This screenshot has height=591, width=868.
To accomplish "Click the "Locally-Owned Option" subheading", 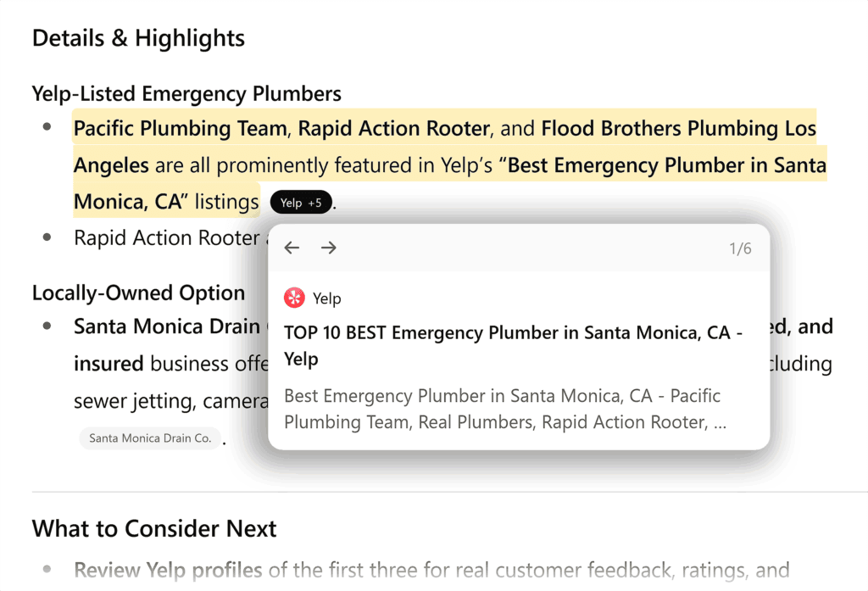I will pyautogui.click(x=138, y=293).
